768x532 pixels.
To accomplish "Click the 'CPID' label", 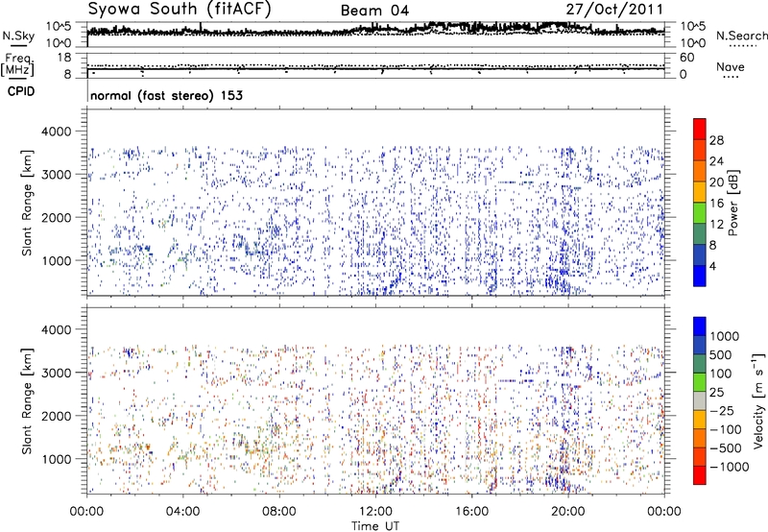I will click(21, 91).
